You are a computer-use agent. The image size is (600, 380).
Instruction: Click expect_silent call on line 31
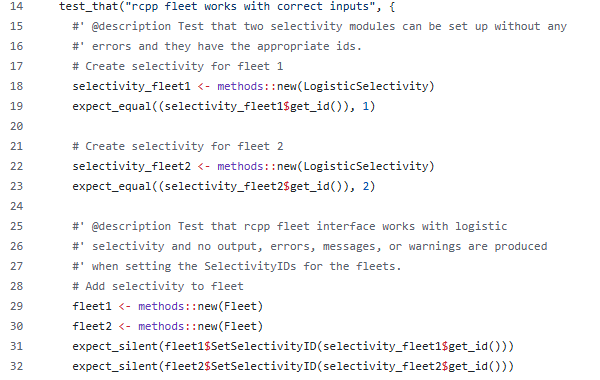(115, 346)
